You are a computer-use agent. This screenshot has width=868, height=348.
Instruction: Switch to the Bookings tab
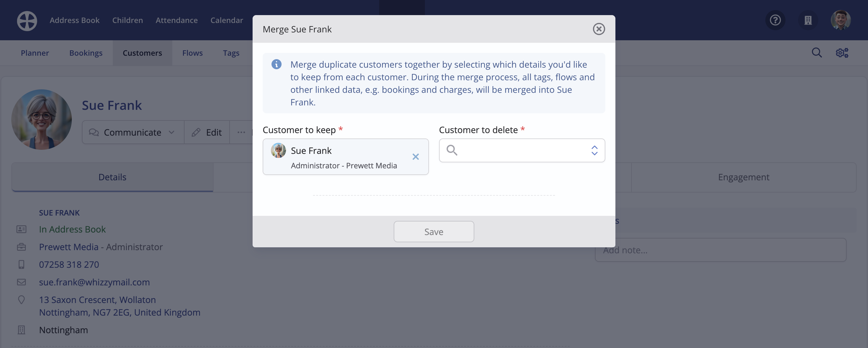click(86, 53)
